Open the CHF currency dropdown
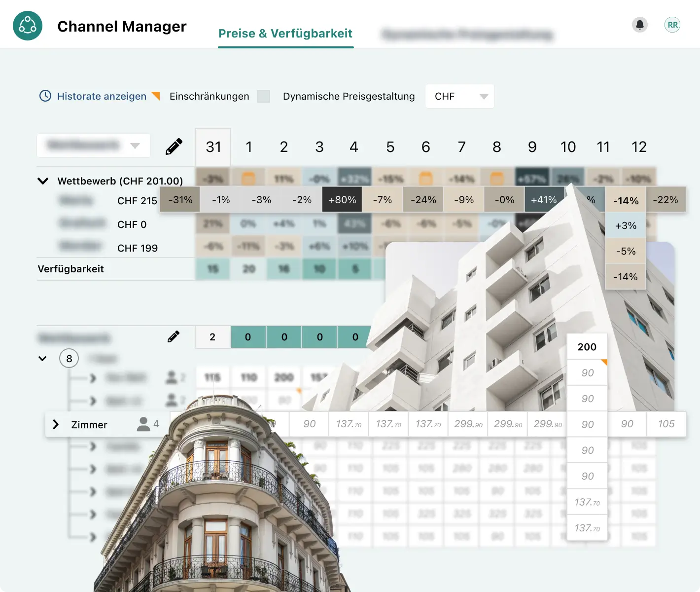The width and height of the screenshot is (700, 592). 459,96
